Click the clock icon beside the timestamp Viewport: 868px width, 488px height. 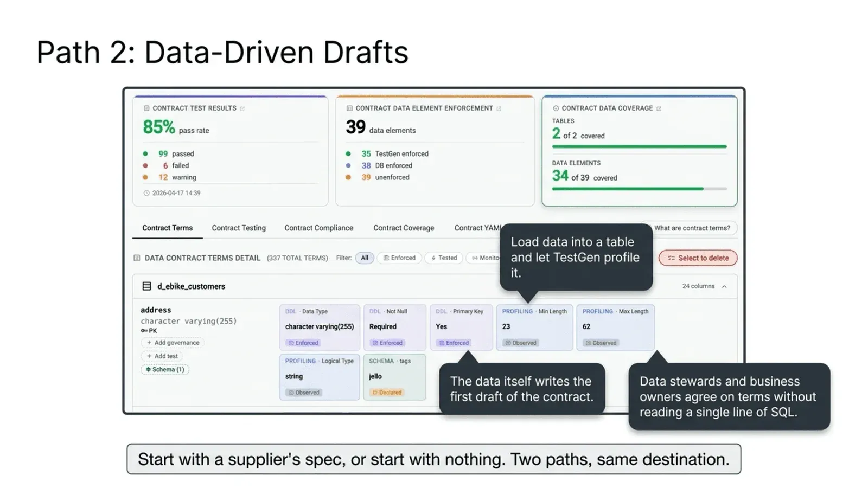(x=146, y=193)
